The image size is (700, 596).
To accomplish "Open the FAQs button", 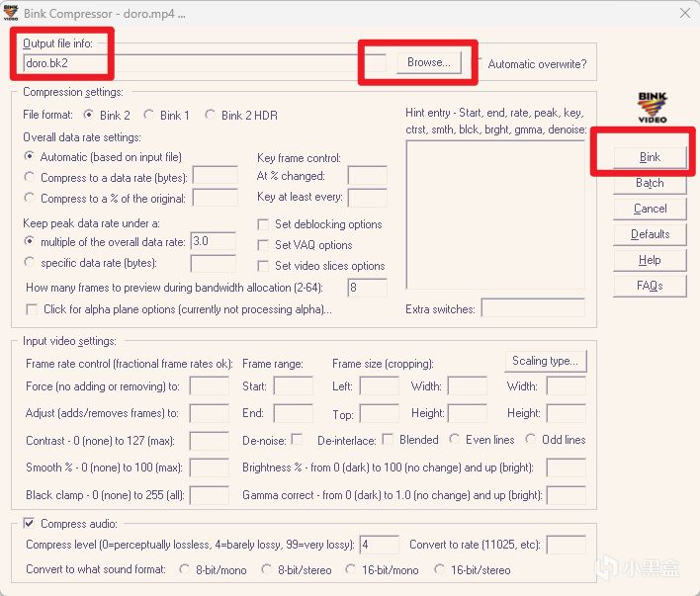I will 650,286.
